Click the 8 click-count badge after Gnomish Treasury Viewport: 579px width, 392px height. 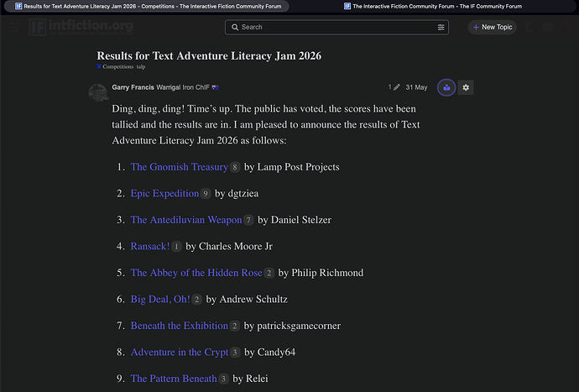tap(235, 167)
